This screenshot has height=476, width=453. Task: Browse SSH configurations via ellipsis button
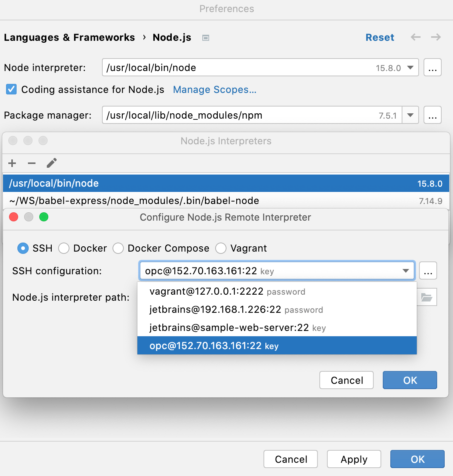click(428, 270)
